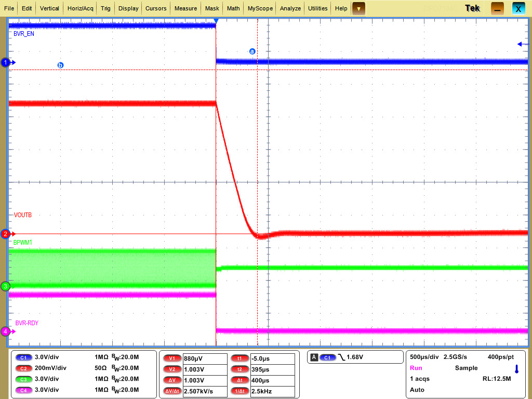Viewport: 532px width, 399px height.
Task: Click Sample acquisition mode label
Action: (x=466, y=368)
